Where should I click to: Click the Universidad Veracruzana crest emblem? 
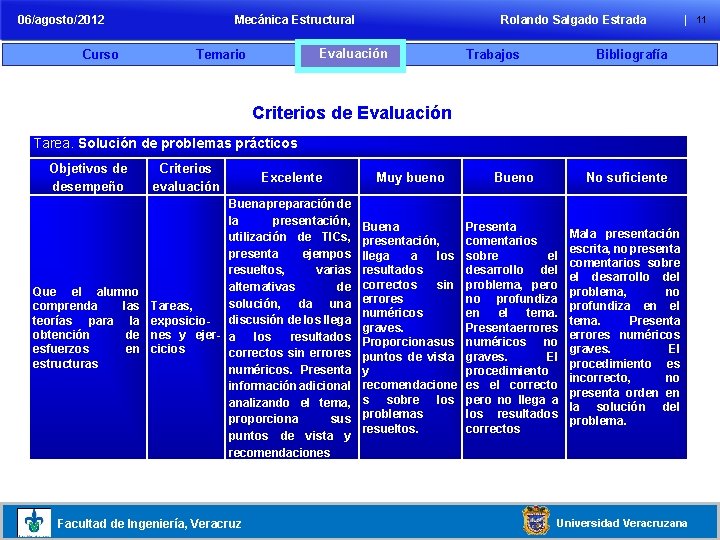536,521
